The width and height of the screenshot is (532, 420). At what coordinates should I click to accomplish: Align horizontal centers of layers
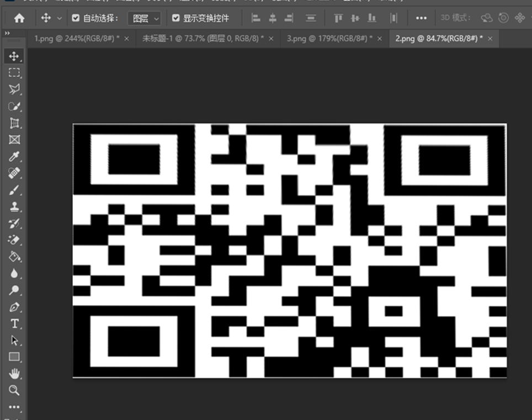click(x=273, y=18)
